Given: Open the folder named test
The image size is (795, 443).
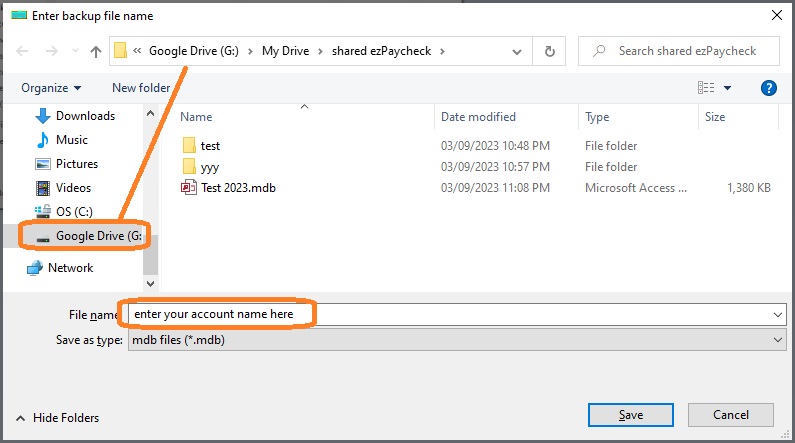Looking at the screenshot, I should [209, 146].
